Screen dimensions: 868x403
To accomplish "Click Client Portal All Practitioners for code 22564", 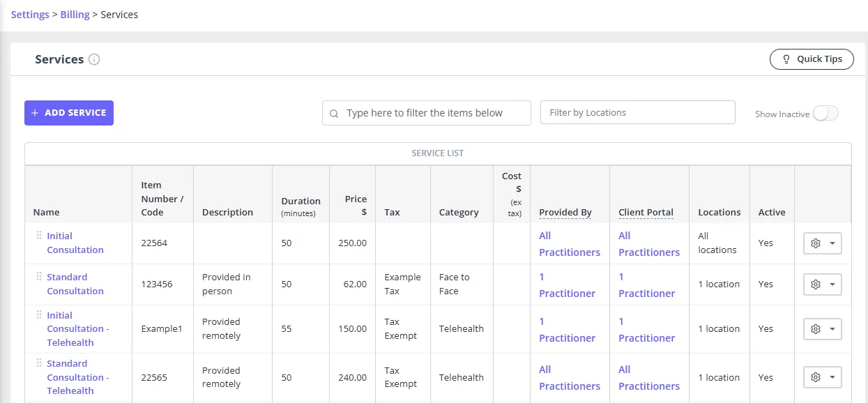I will click(649, 244).
